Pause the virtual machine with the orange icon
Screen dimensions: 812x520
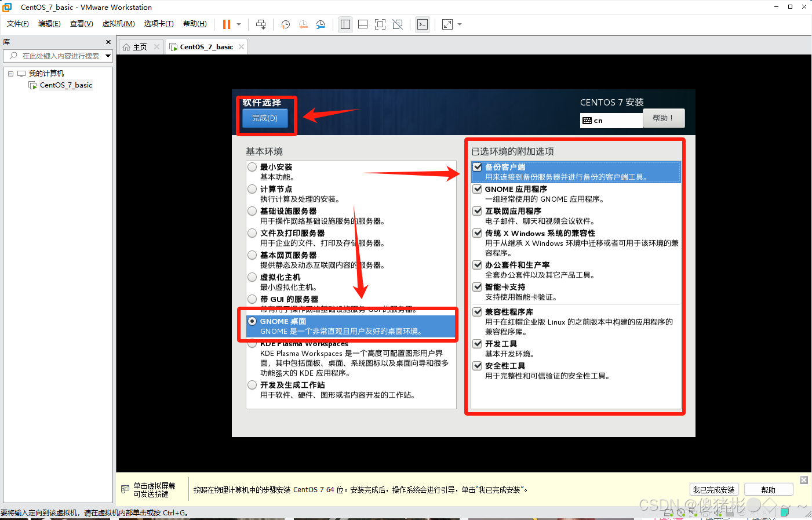coord(227,24)
